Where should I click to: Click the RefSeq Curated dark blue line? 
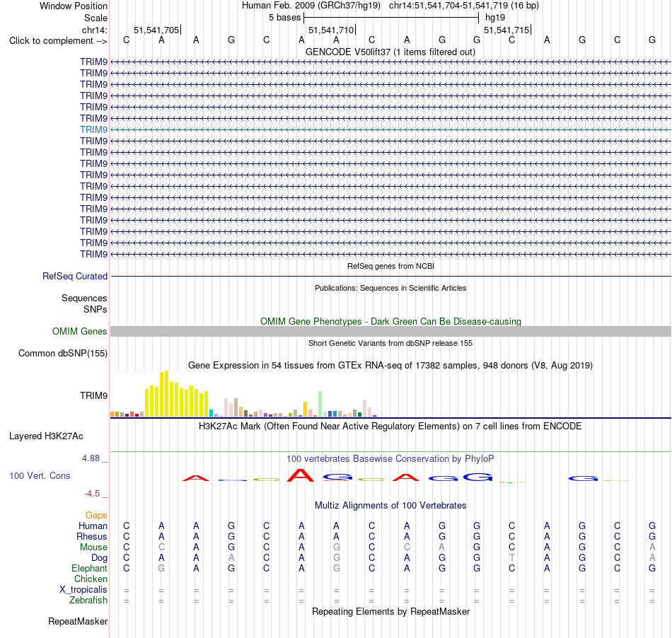click(390, 276)
